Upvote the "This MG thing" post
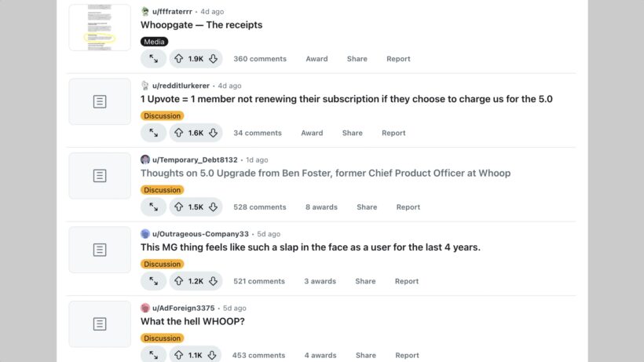This screenshot has width=644, height=362. pyautogui.click(x=179, y=281)
